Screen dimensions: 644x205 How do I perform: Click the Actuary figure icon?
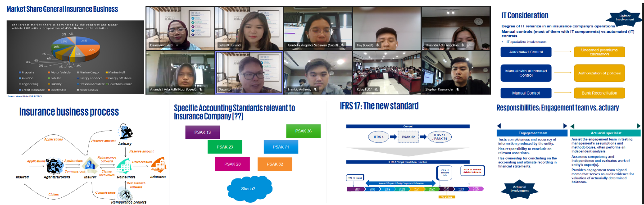[124, 132]
